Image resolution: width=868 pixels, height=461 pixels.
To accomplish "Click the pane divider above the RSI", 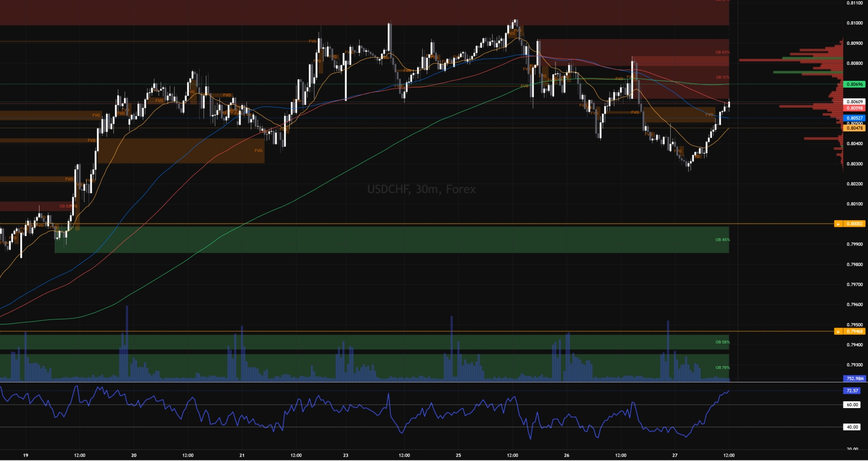I will click(434, 382).
